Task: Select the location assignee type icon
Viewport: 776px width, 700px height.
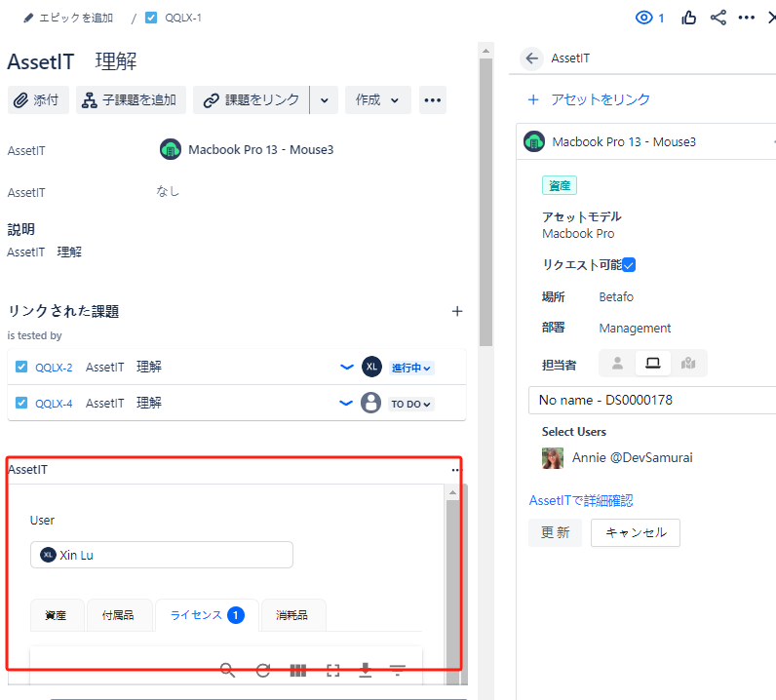Action: tap(688, 364)
